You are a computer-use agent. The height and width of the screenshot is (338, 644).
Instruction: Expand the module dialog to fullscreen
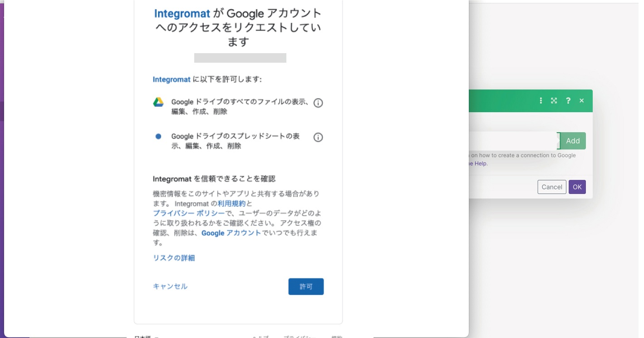point(554,101)
